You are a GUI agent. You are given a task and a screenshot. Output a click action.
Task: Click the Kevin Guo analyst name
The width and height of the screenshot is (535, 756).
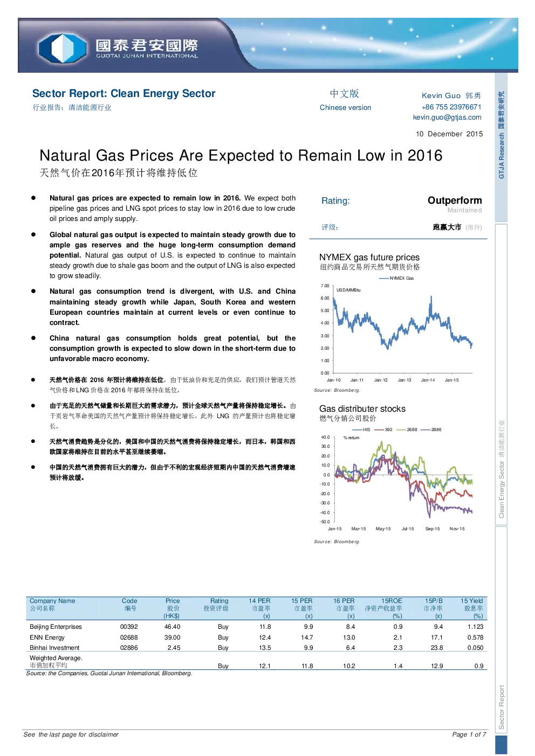point(451,95)
